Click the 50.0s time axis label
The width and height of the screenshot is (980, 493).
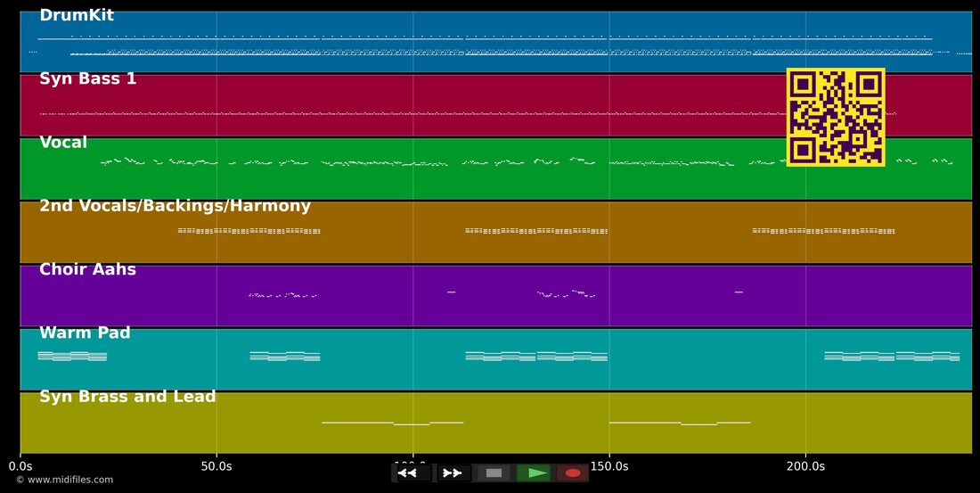click(216, 466)
